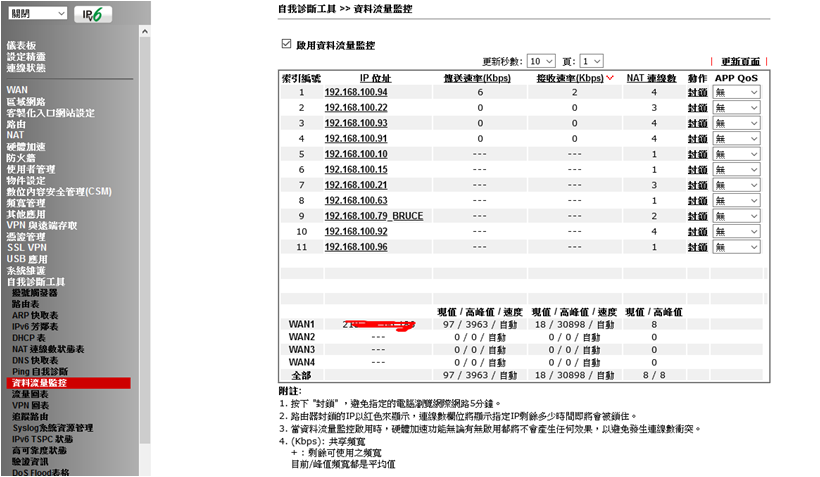Expand APP QoS dropdown for 192.168.100.94
The width and height of the screenshot is (820, 477).
click(737, 92)
